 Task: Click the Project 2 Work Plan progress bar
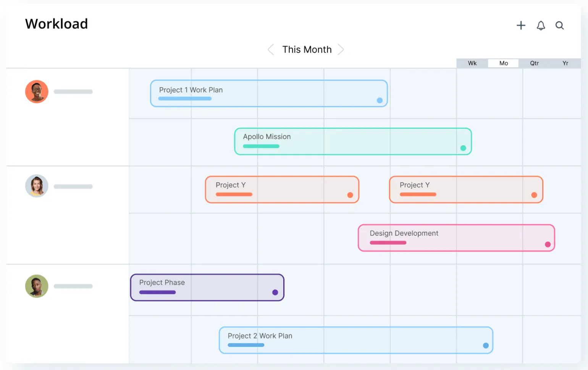point(246,345)
